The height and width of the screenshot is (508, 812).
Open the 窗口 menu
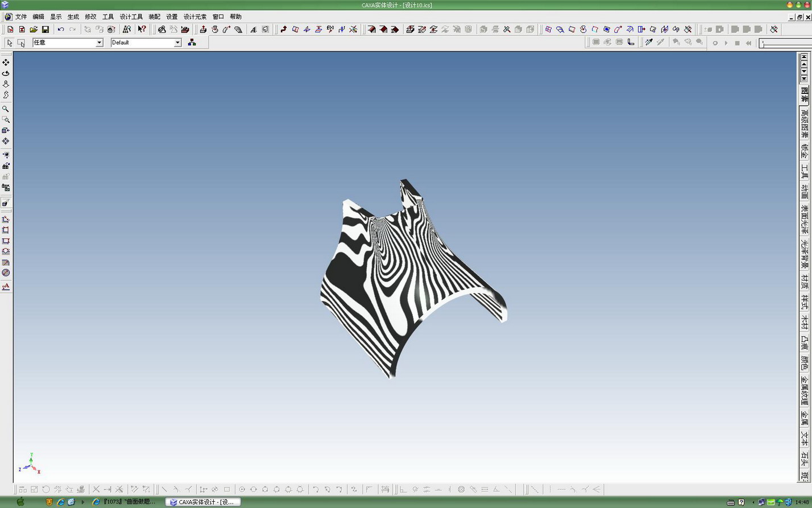pos(218,17)
